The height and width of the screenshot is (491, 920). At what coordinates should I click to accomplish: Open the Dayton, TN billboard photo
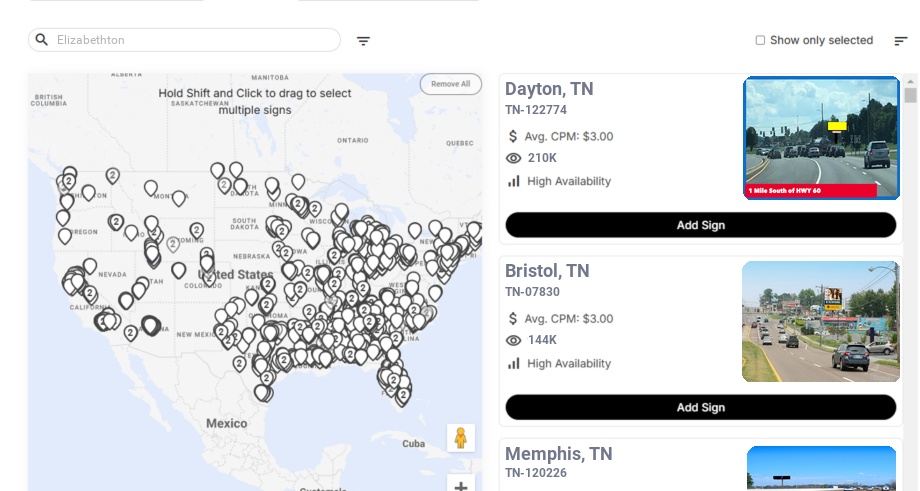tap(821, 138)
